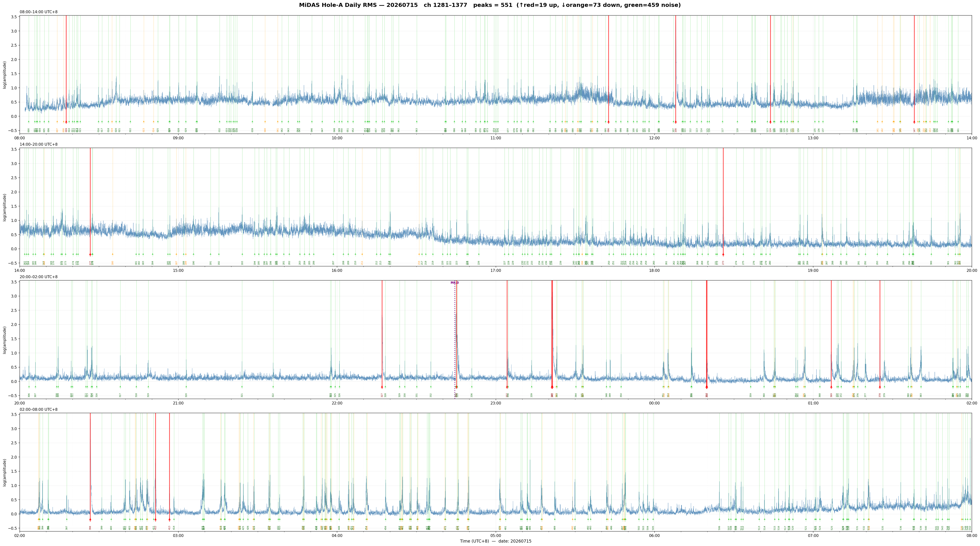Click the 11:00 time tick label

tap(496, 138)
